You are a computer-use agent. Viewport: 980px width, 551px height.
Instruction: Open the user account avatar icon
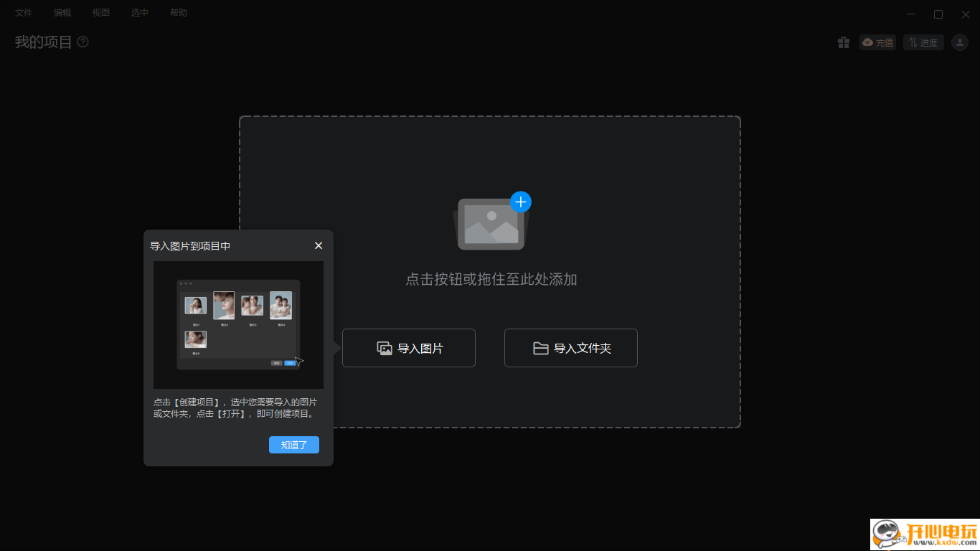pyautogui.click(x=960, y=42)
